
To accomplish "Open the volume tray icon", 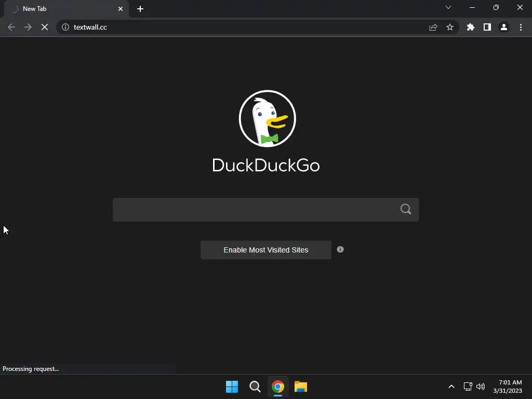I will coord(481,387).
